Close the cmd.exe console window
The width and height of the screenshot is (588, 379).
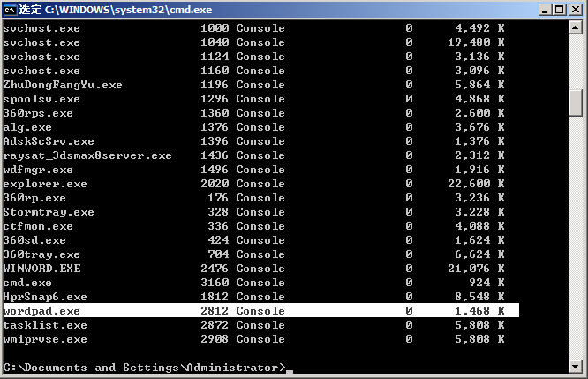[x=575, y=10]
